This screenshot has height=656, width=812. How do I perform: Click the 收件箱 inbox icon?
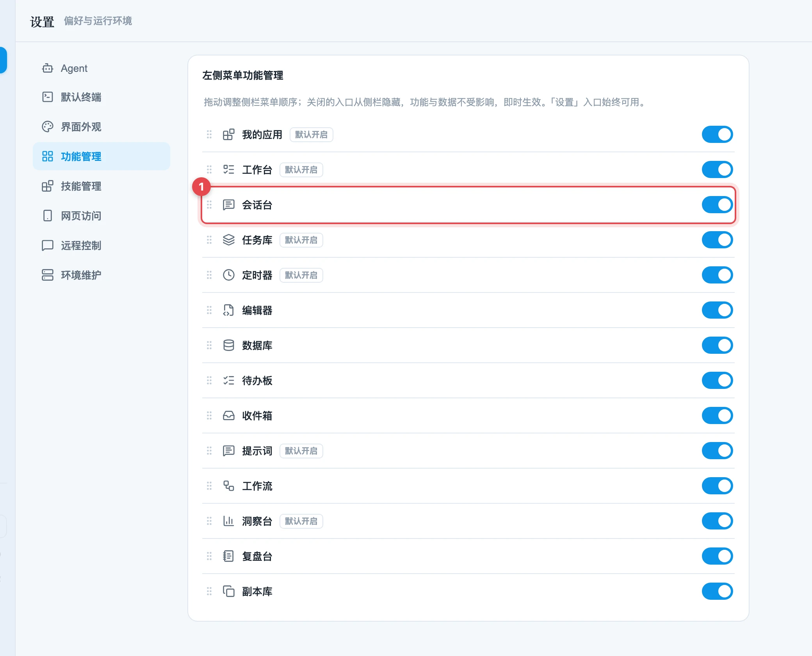click(228, 416)
